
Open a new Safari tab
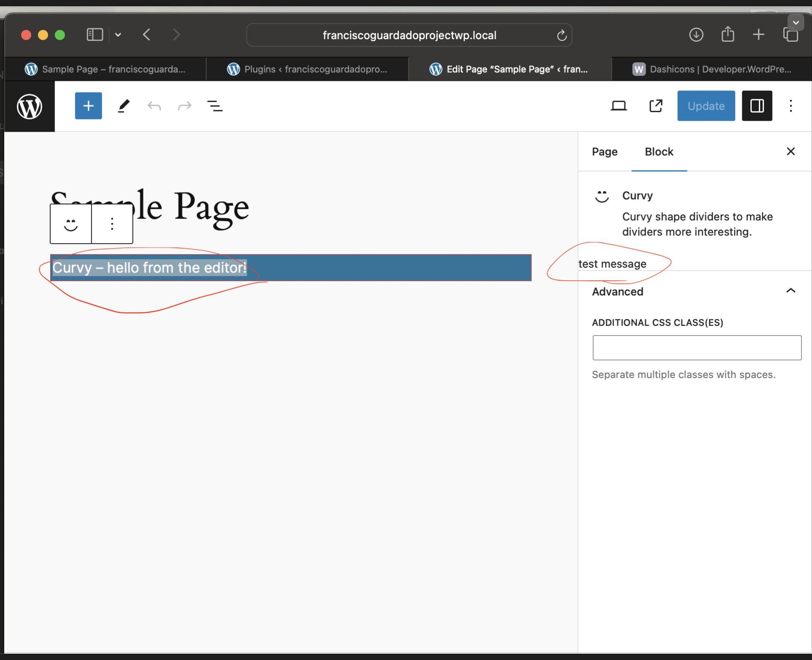[758, 35]
